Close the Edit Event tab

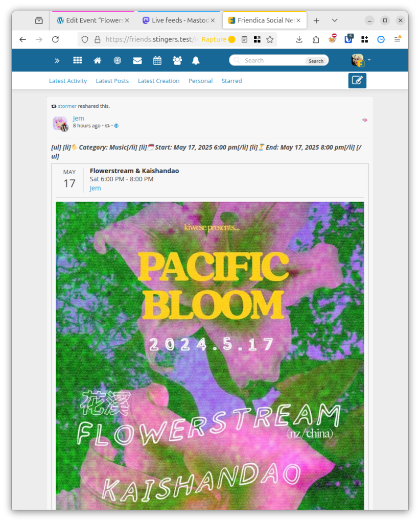(127, 20)
